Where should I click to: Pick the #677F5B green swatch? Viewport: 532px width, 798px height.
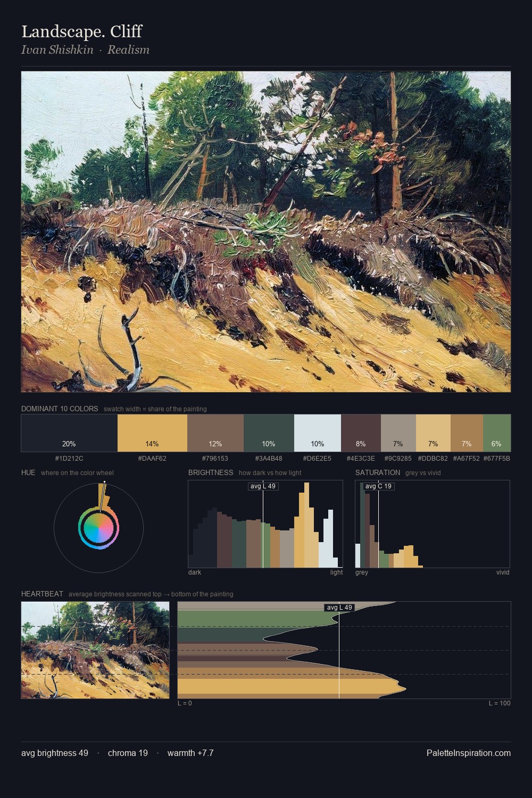tap(497, 433)
